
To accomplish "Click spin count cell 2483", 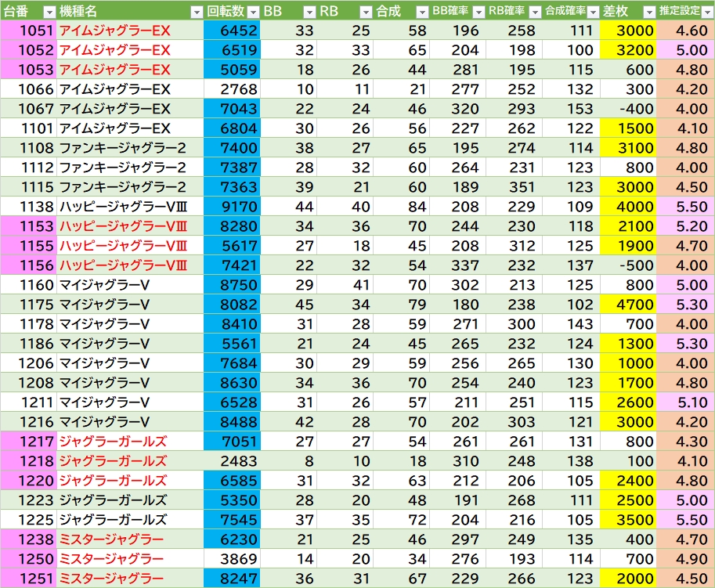I will coord(232,462).
